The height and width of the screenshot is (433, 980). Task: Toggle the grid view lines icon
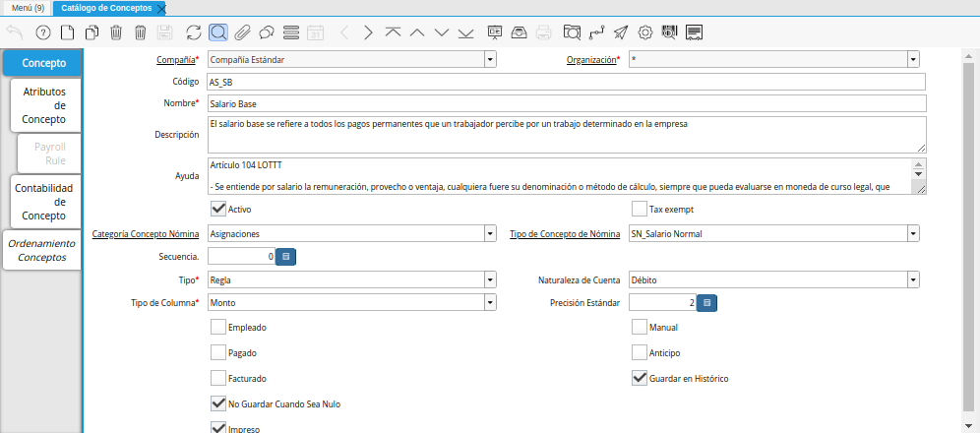pyautogui.click(x=291, y=32)
